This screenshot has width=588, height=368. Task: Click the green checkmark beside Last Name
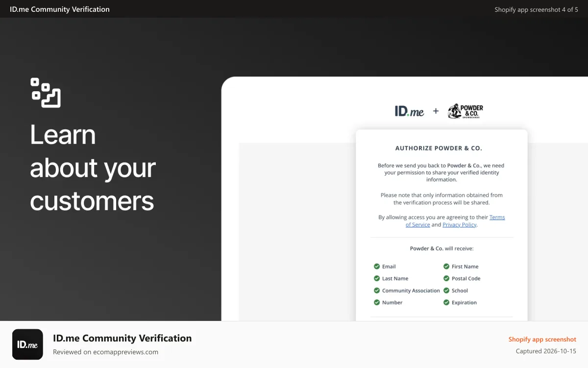click(377, 278)
